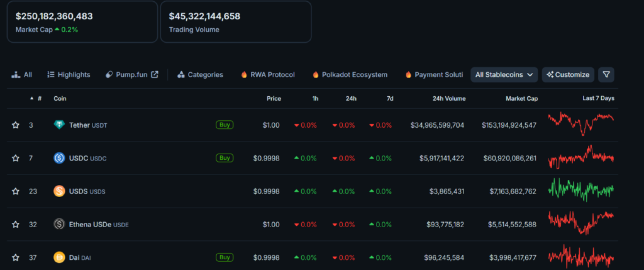The image size is (644, 270).
Task: Click the Tether coin logo icon
Action: click(59, 125)
